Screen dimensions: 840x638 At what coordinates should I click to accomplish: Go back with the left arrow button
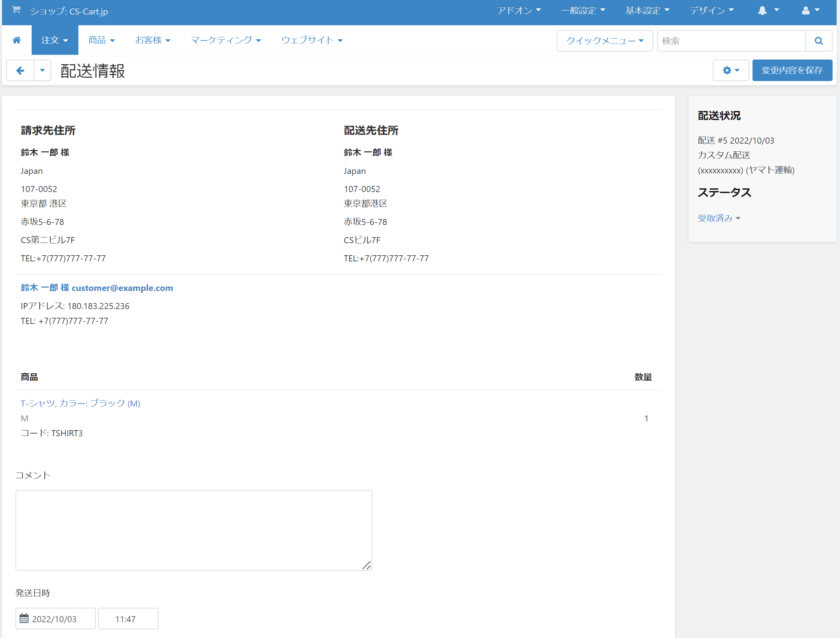(x=21, y=71)
